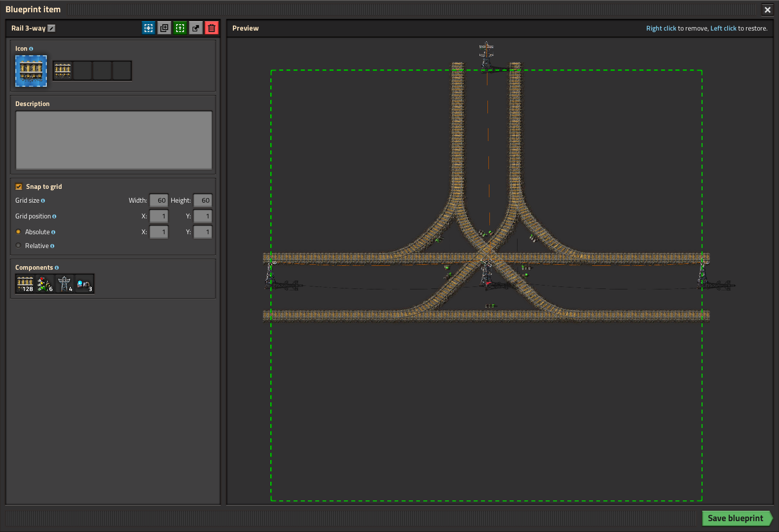Viewport: 779px width, 532px height.
Task: Click inside the Description text box
Action: (114, 140)
